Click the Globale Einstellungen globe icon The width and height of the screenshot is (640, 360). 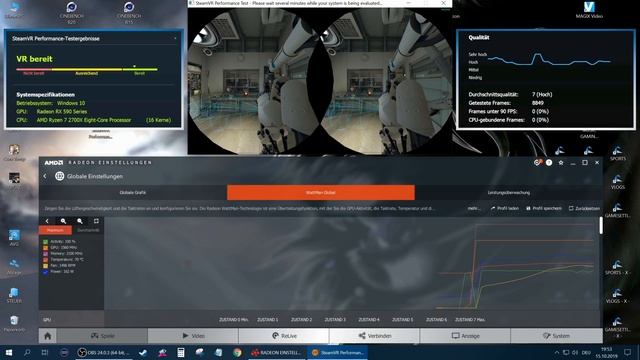click(60, 176)
